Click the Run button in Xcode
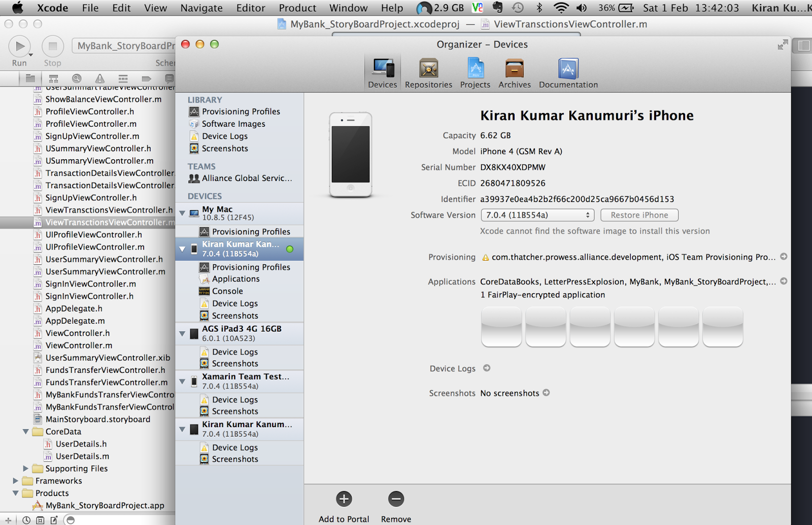 (19, 47)
